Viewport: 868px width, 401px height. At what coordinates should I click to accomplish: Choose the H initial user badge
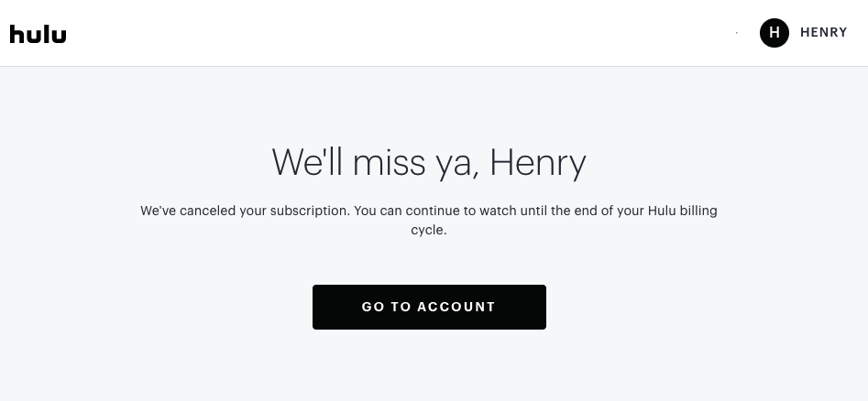click(774, 33)
